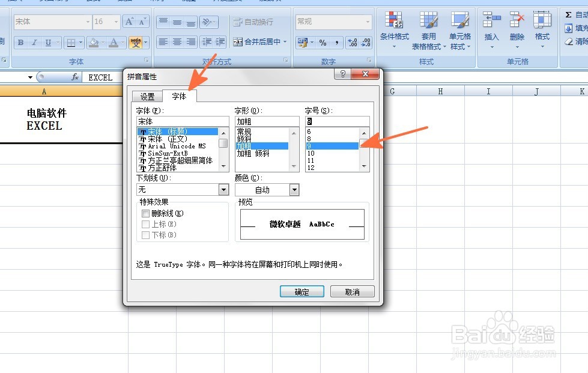Click the size list scrollbar up arrow
Viewport: 588px width, 373px height.
(x=364, y=133)
